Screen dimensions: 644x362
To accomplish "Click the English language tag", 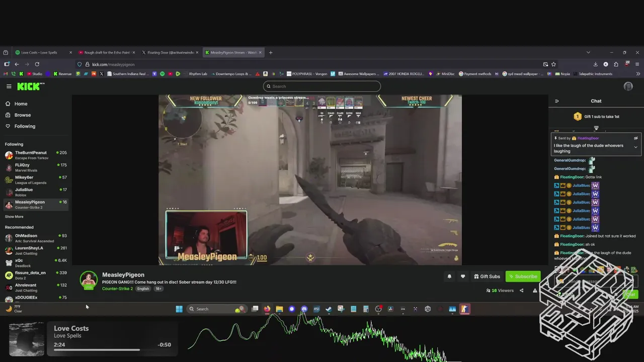I will (143, 289).
